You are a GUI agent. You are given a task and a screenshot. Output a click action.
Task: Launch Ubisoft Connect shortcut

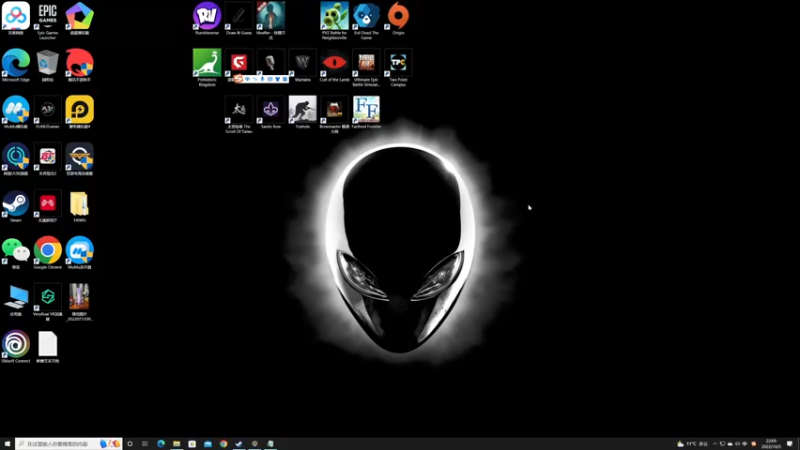pos(16,347)
